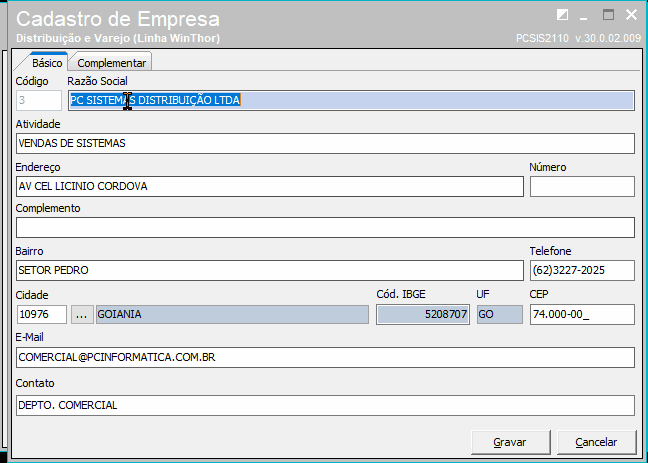The width and height of the screenshot is (648, 463).
Task: Click the CEP input field
Action: [x=582, y=315]
